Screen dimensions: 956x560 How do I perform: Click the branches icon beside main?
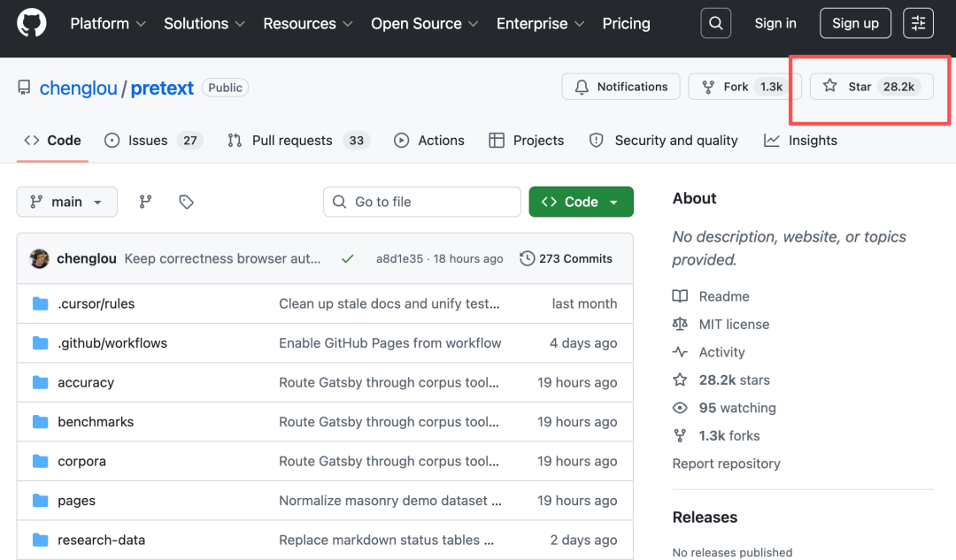pyautogui.click(x=145, y=202)
